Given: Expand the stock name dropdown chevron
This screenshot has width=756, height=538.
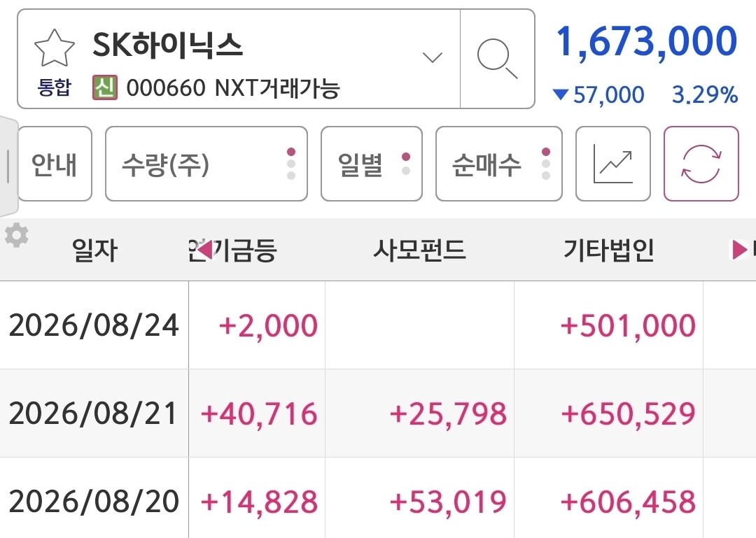Looking at the screenshot, I should (x=433, y=58).
